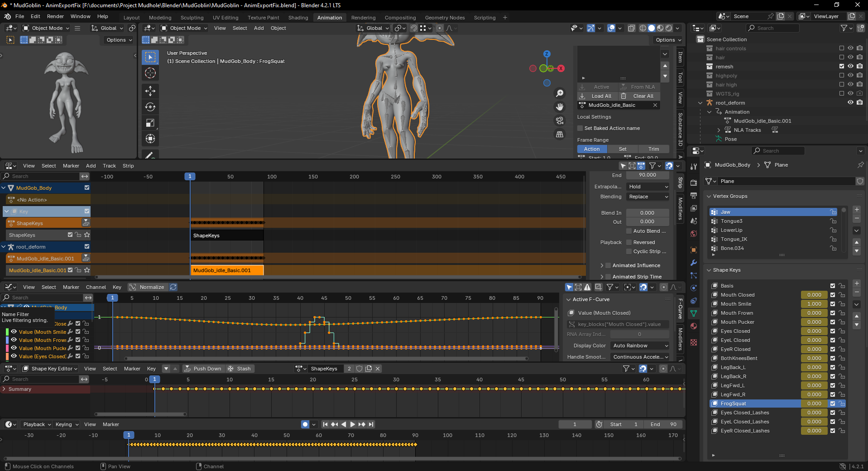This screenshot has height=471, width=868.
Task: Open the Modifiers wrench properties tab
Action: (x=694, y=263)
